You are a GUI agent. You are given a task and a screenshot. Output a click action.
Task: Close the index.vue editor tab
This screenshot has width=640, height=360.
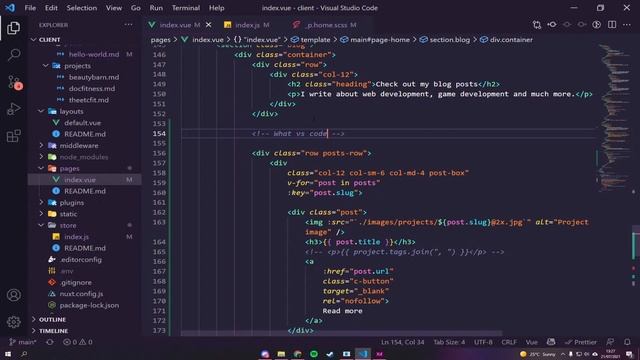(x=209, y=25)
